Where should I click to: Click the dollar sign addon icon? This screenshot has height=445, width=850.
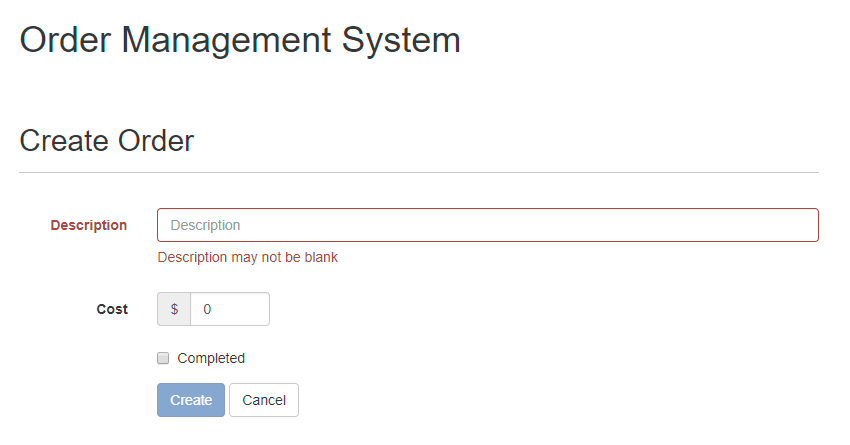click(174, 309)
